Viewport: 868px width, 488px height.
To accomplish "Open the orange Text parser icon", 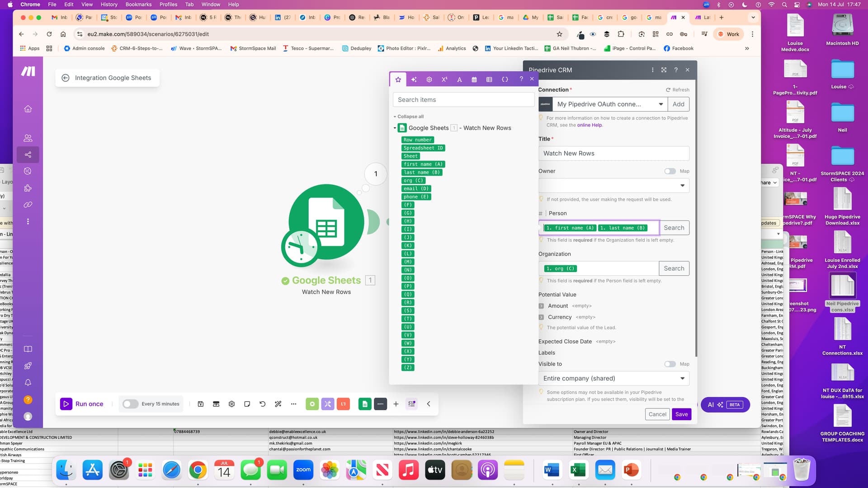I will coord(343,404).
